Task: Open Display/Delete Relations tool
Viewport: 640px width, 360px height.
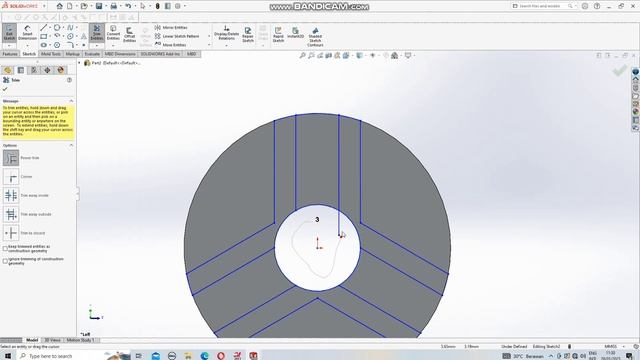Action: click(226, 33)
